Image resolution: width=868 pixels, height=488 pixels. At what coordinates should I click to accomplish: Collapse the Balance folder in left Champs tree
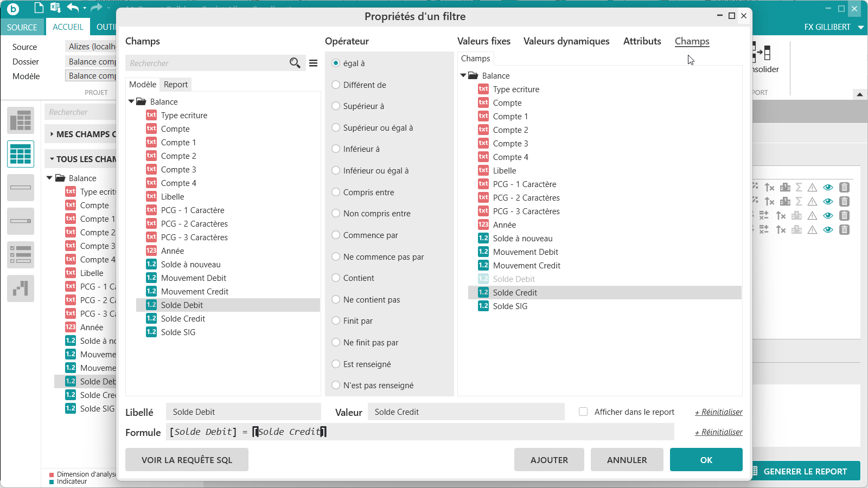(x=131, y=102)
